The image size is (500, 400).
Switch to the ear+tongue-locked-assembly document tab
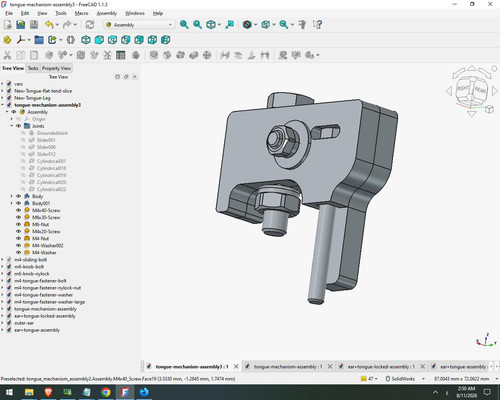pyautogui.click(x=381, y=367)
